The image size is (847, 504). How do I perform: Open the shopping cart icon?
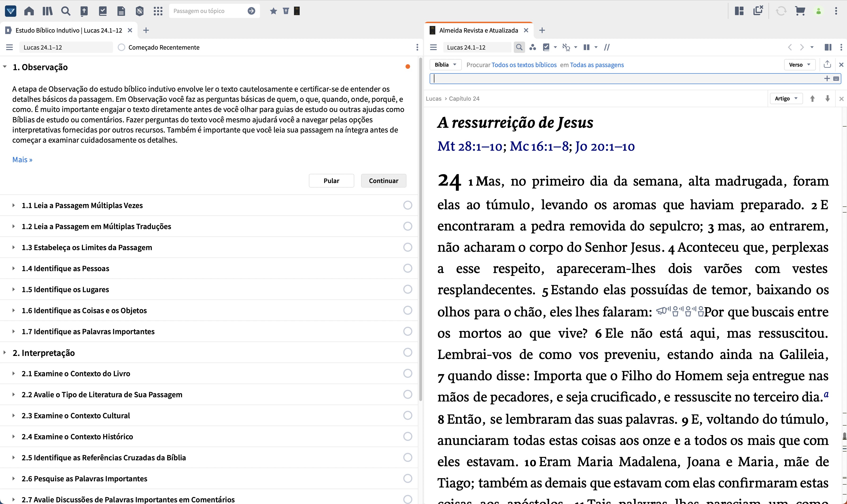[800, 11]
